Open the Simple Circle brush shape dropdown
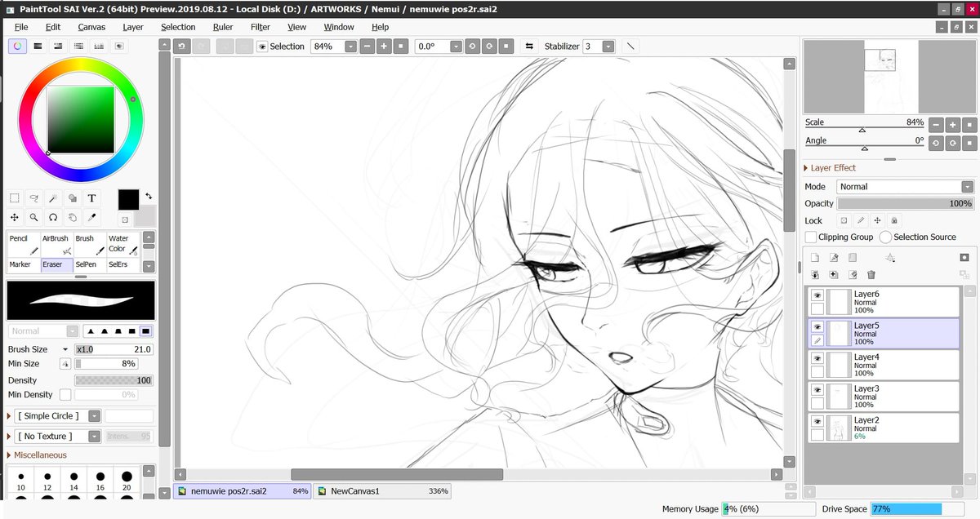Image resolution: width=980 pixels, height=519 pixels. [95, 416]
